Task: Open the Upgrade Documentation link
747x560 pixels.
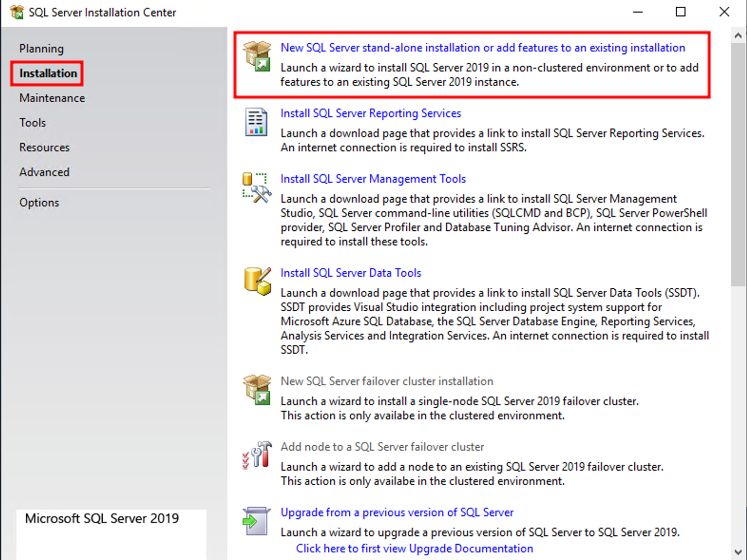Action: pos(414,549)
